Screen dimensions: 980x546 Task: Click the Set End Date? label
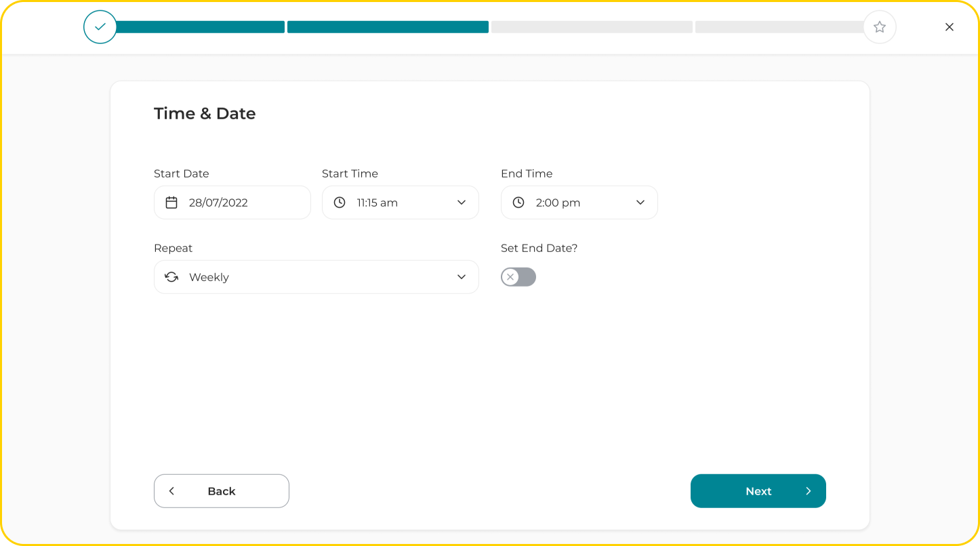pos(539,248)
